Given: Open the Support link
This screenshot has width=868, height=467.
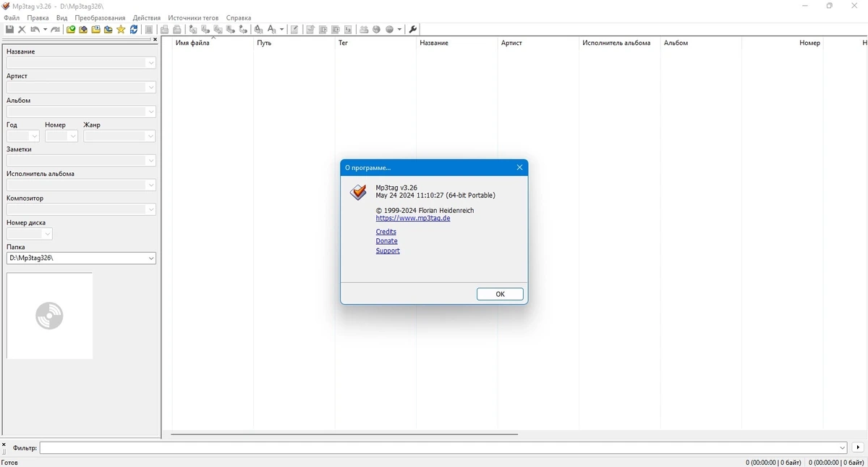Looking at the screenshot, I should (x=388, y=251).
